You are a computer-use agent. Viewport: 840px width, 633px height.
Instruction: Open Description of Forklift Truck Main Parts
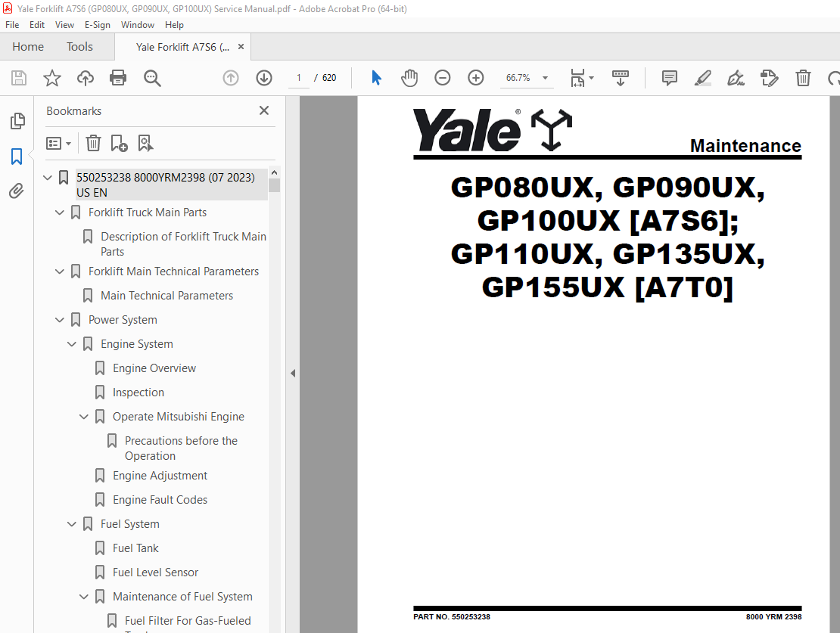183,244
